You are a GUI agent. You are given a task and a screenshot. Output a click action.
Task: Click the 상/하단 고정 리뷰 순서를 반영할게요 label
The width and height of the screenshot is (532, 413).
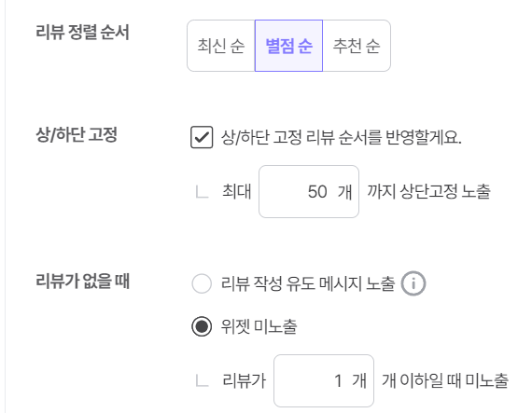coord(342,138)
